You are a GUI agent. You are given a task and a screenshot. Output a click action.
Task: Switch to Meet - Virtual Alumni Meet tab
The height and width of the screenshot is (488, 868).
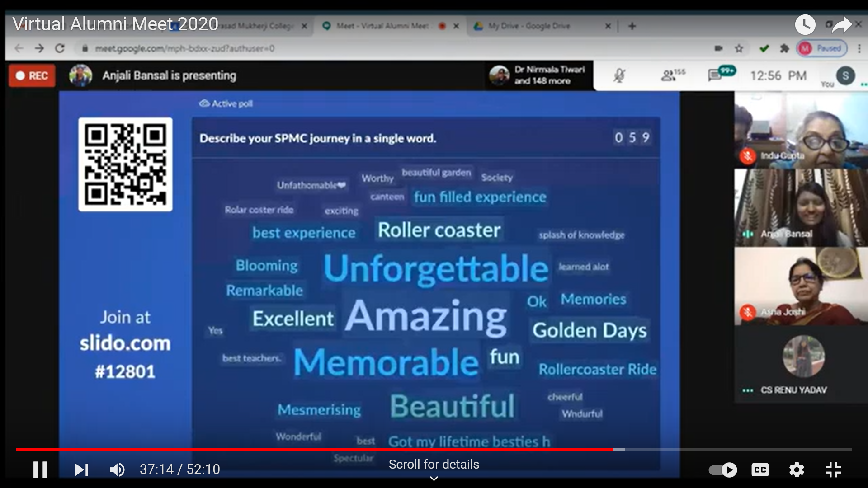382,26
